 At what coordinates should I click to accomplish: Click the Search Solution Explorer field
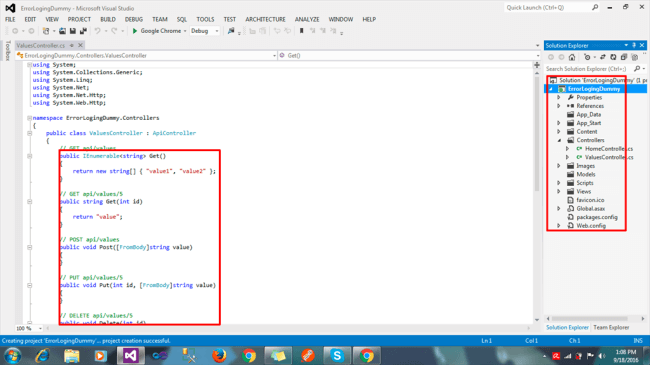589,69
